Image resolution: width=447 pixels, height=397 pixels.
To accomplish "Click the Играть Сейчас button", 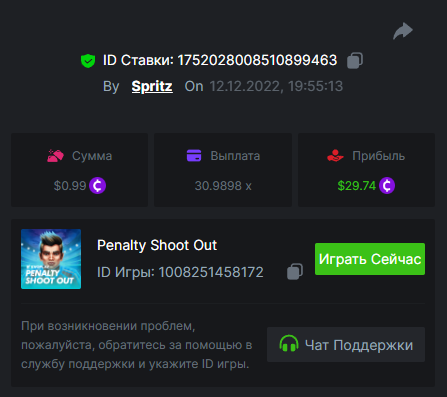I will [x=370, y=259].
